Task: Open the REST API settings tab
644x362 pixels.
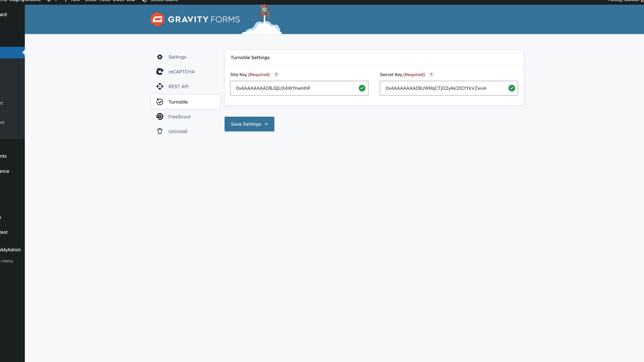Action: tap(185, 86)
